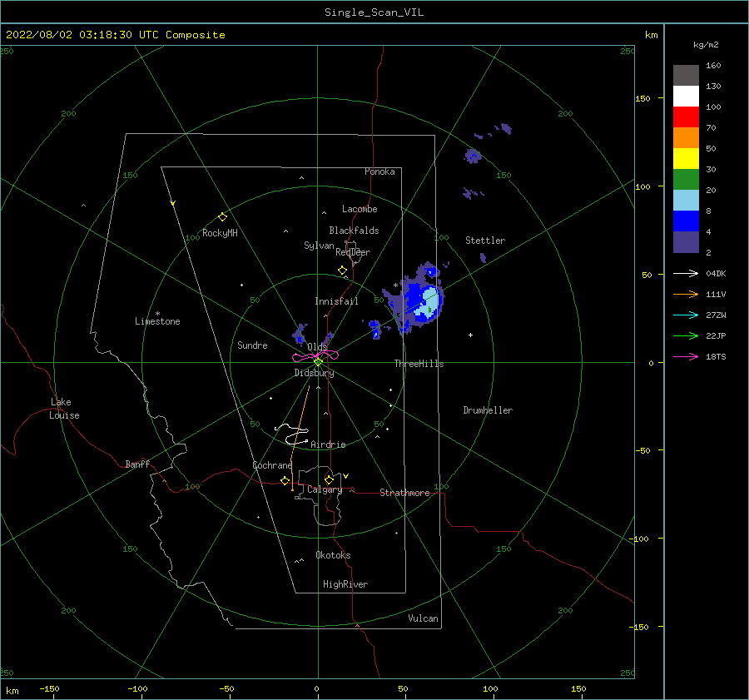Click the RedDeer city label

coord(353,252)
